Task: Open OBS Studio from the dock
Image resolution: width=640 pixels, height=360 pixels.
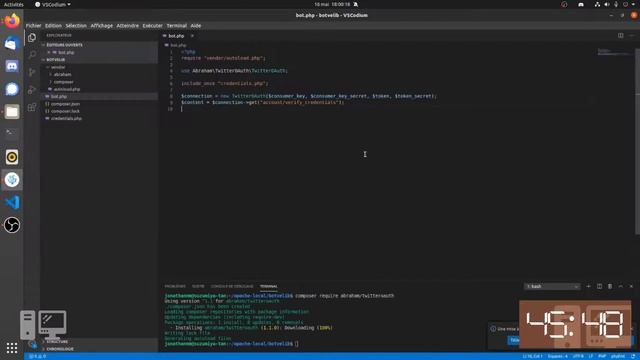Action: click(12, 225)
